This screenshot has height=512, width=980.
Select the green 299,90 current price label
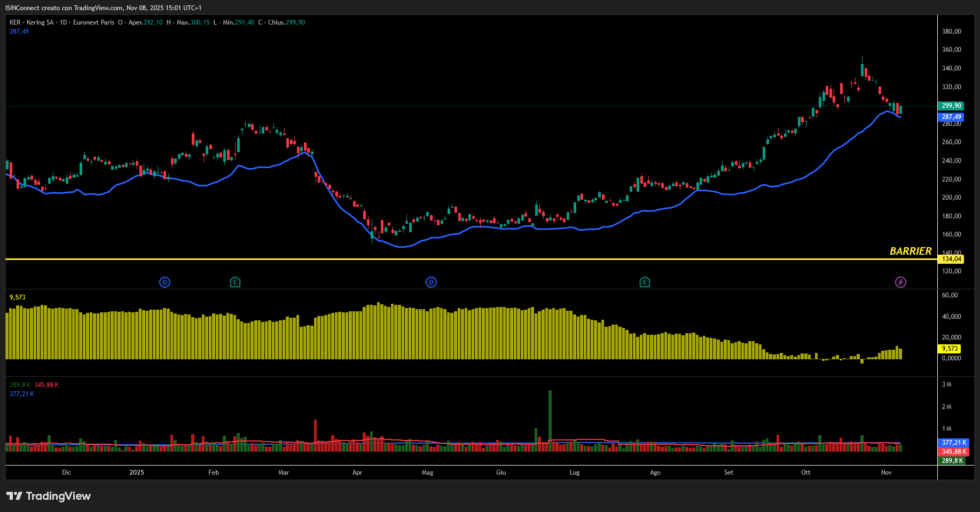[951, 106]
